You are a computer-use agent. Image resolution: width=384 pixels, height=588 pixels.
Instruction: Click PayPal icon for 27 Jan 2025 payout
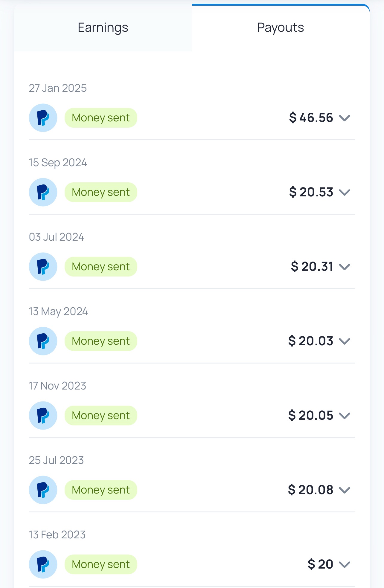[x=43, y=118]
